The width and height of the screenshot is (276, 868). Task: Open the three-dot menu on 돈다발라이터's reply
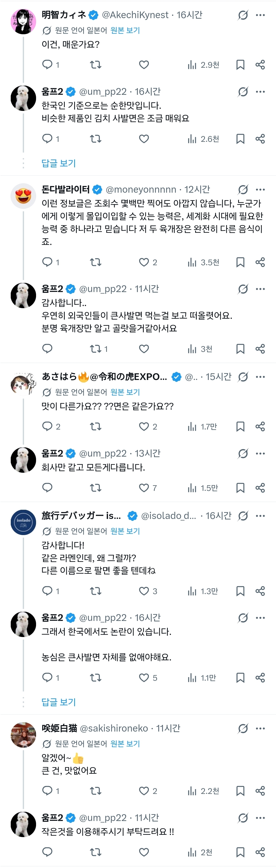tap(260, 190)
